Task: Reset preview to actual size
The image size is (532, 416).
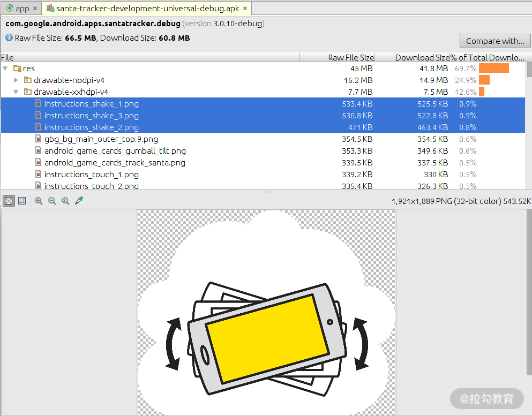Action: point(65,201)
